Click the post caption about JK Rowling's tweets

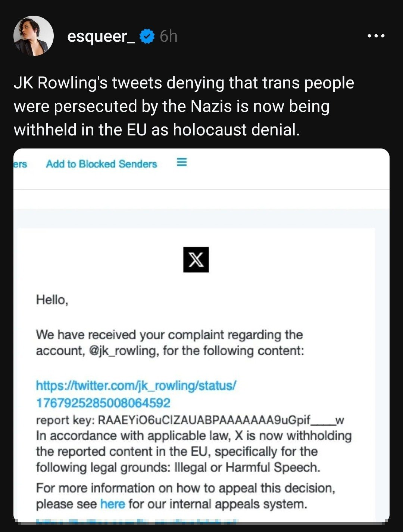pyautogui.click(x=184, y=106)
